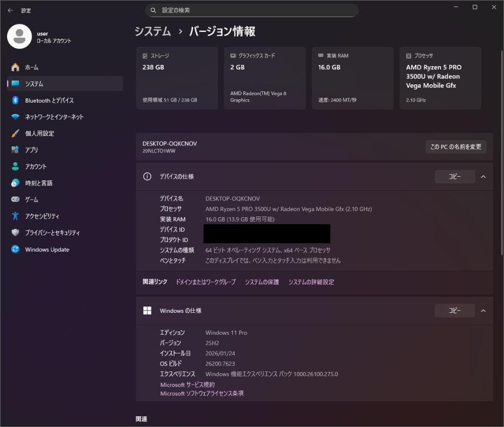Screen dimensions: 504x427
Task: Open the ネットワークとインターネット icon
Action: 16,117
